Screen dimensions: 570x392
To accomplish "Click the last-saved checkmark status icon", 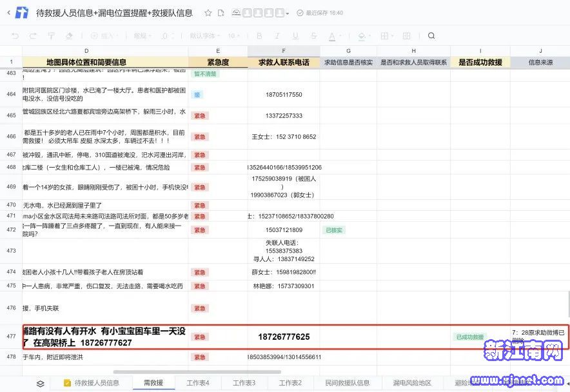I will (300, 13).
